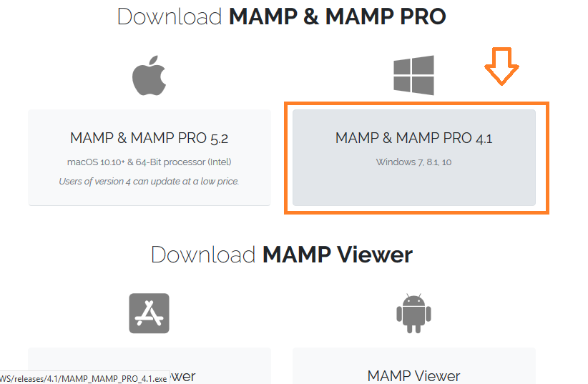Click the 'MAMP Viewer' title under the Android icon

pos(413,375)
